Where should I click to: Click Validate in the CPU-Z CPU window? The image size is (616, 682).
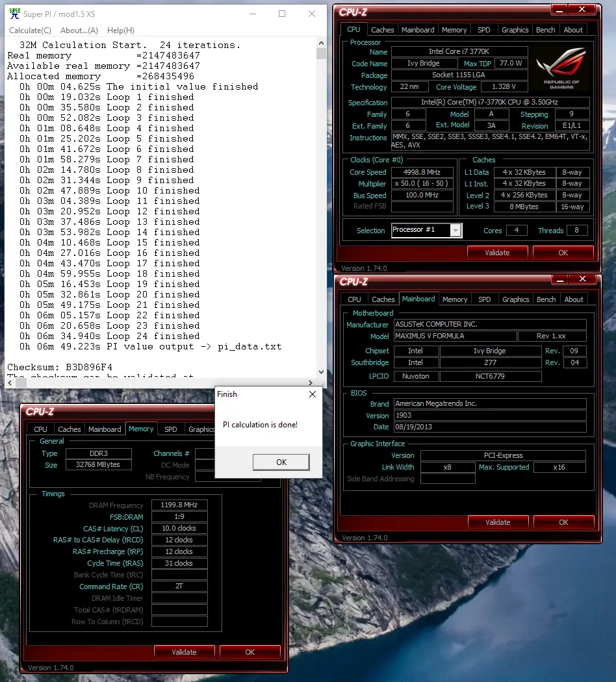click(x=497, y=253)
